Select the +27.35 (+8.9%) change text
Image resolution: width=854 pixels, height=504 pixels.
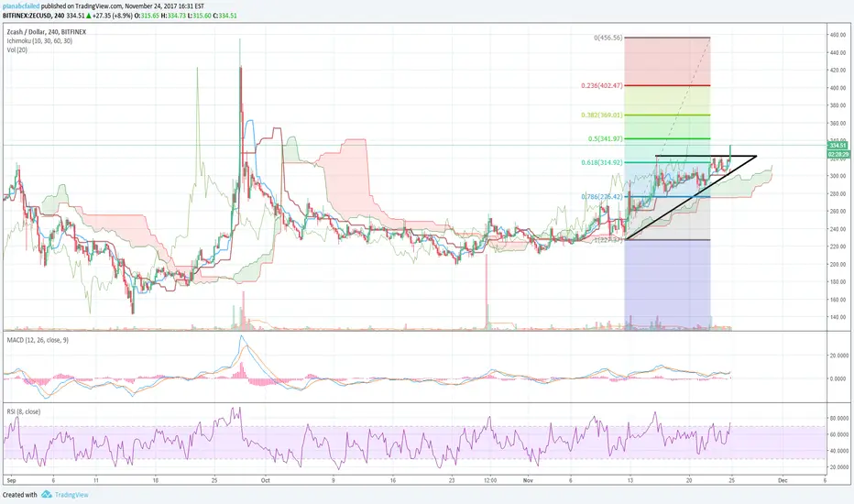pyautogui.click(x=112, y=16)
